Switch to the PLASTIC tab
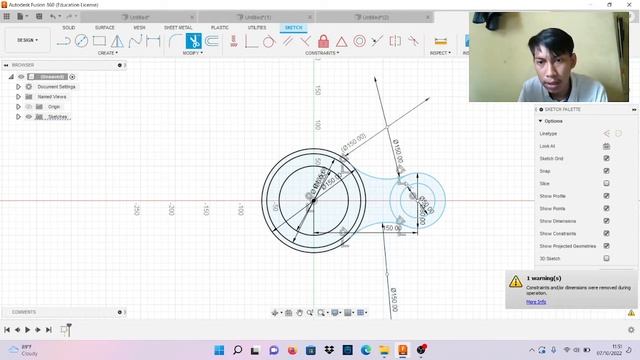This screenshot has width=640, height=360. point(220,27)
